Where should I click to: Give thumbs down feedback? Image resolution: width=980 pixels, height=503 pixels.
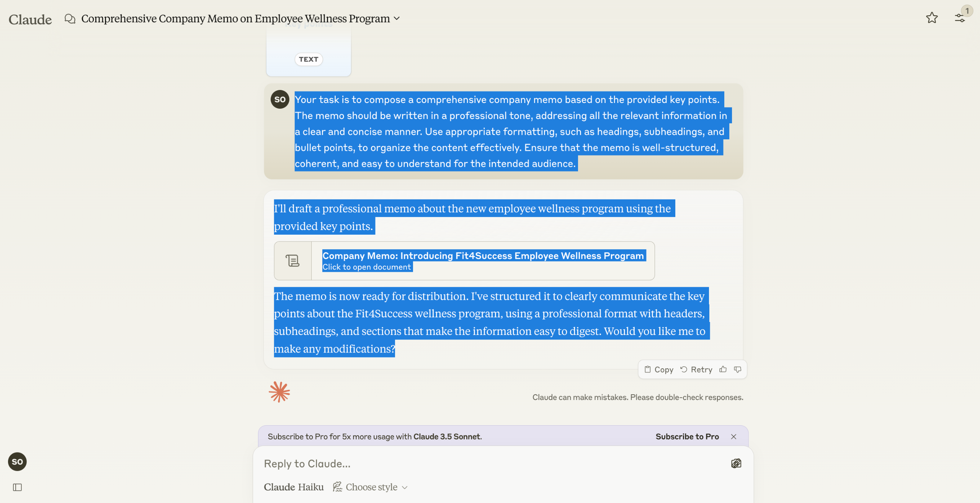coord(738,369)
